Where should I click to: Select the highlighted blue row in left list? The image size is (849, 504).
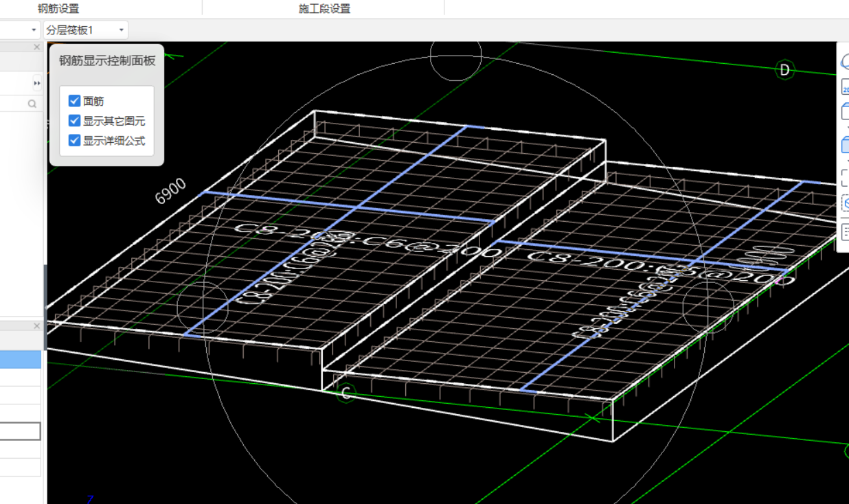(x=21, y=359)
